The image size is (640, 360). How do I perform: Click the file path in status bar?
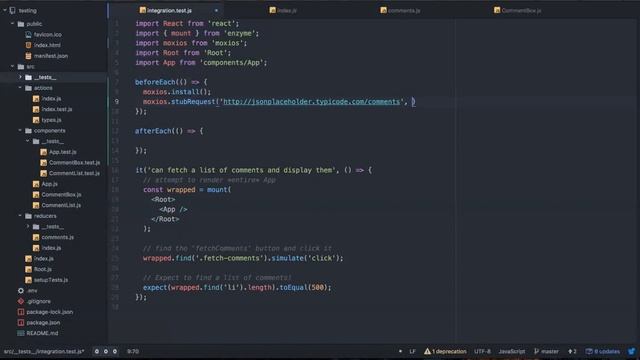[44, 351]
